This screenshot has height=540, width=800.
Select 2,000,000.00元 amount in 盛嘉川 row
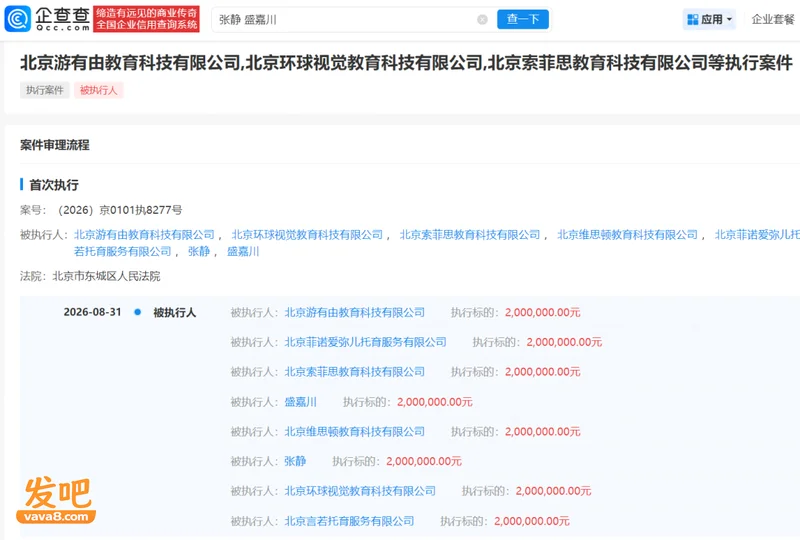click(x=435, y=402)
